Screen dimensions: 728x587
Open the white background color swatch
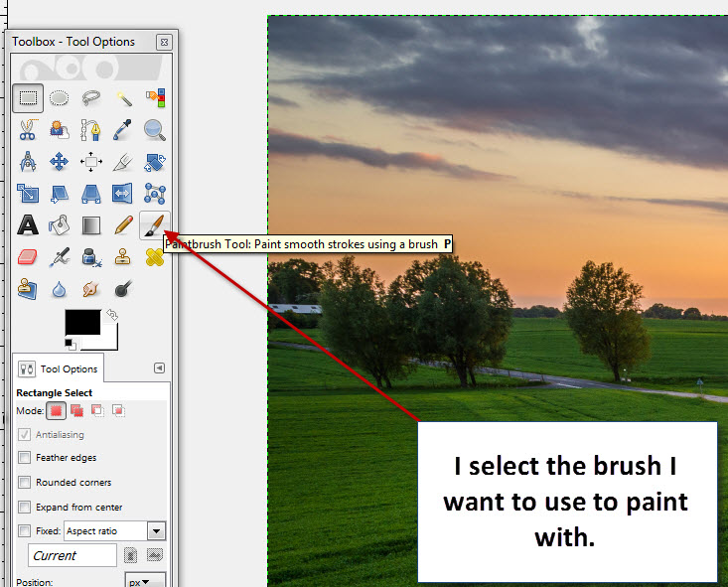[x=110, y=343]
